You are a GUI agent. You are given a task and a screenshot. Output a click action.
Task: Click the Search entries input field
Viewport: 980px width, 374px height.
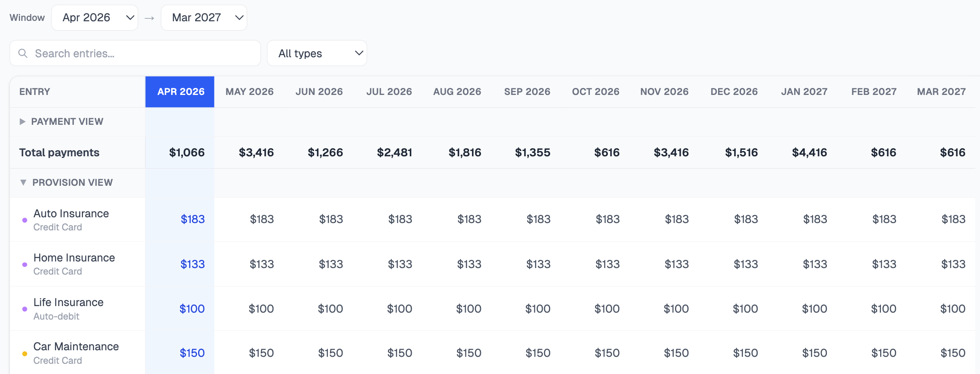135,53
